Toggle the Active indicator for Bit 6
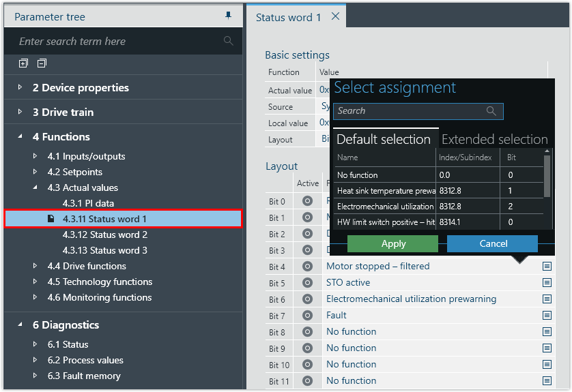This screenshot has height=392, width=572. [307, 299]
